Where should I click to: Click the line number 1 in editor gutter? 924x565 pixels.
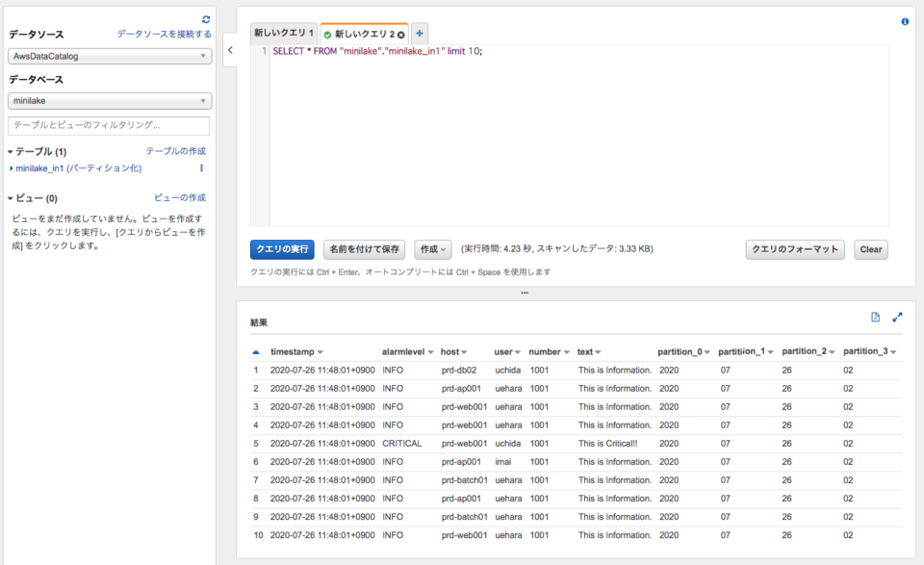(264, 51)
